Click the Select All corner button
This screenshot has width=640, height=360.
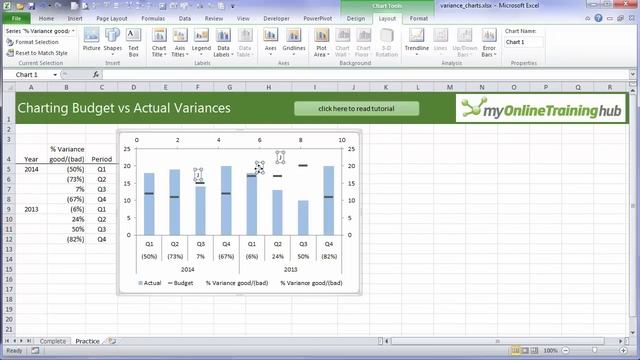[9, 87]
